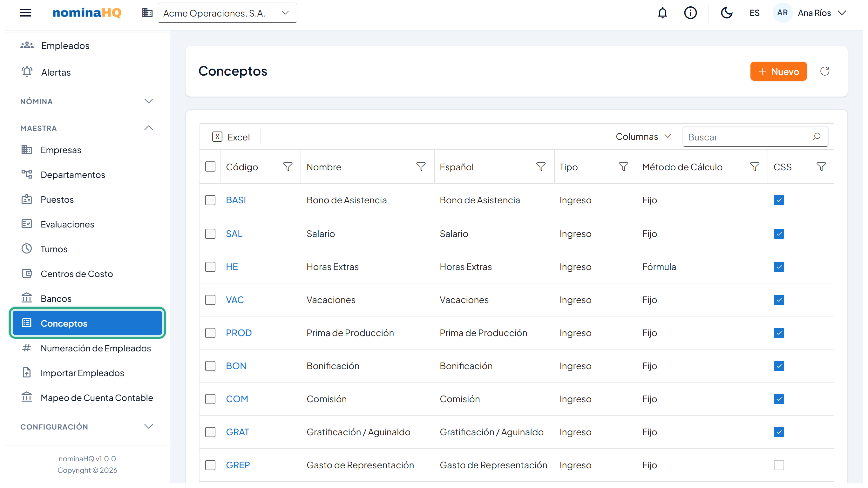Check the HE row selection checkbox

(210, 267)
